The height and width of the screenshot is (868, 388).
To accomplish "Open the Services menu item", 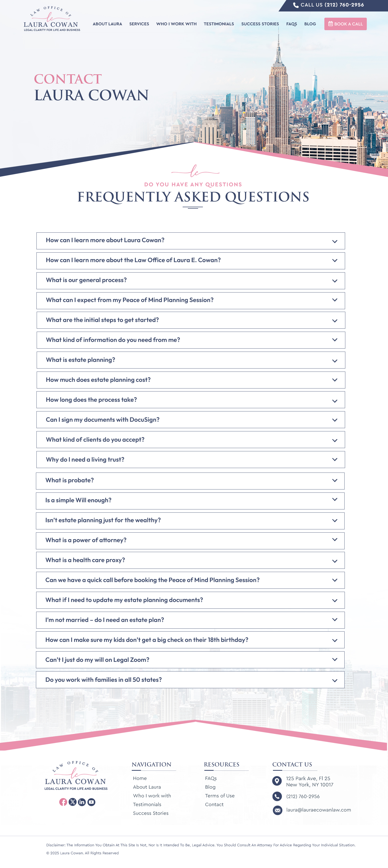I will pyautogui.click(x=139, y=24).
